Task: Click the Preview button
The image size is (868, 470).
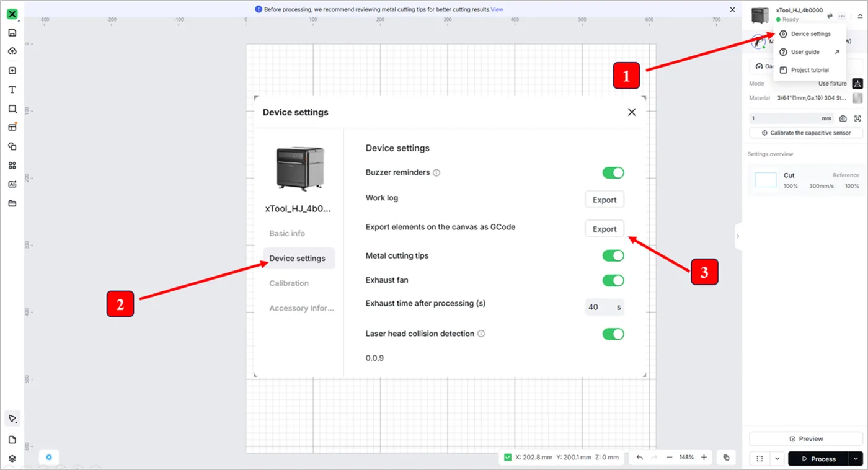Action: coord(806,438)
